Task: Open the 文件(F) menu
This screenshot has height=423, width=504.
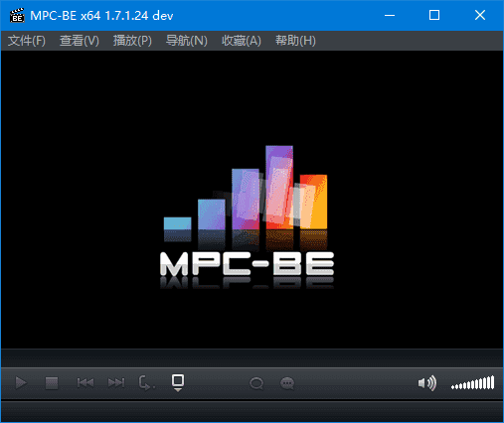Action: pos(27,41)
